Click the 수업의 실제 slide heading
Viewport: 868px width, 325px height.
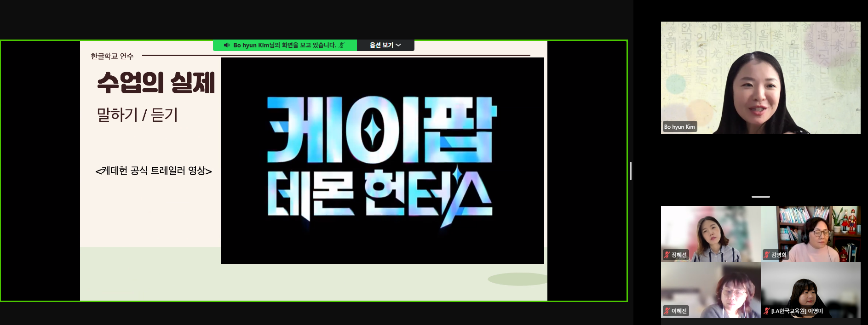(156, 83)
